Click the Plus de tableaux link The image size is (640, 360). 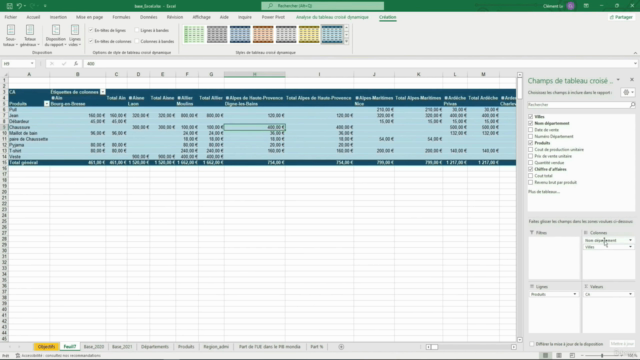(544, 192)
